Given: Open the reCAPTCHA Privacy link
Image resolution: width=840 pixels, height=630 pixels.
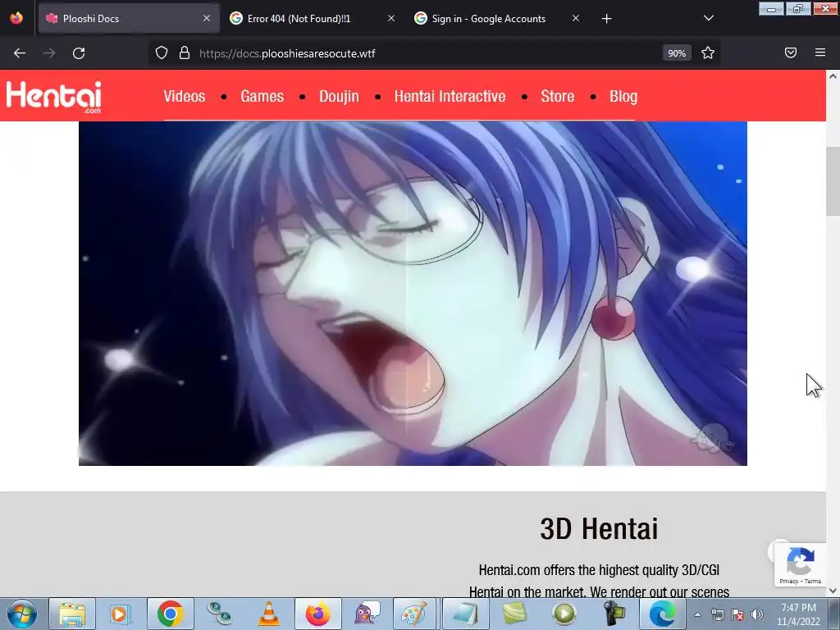Looking at the screenshot, I should tap(788, 581).
